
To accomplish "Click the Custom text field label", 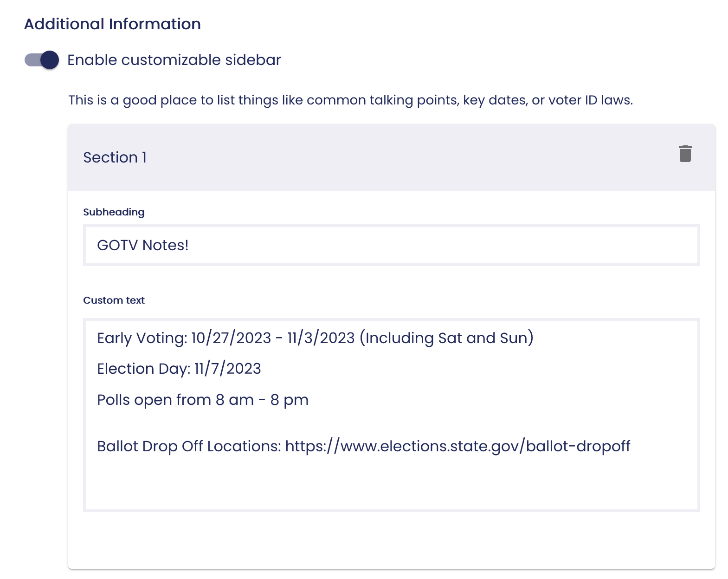I will pos(114,300).
